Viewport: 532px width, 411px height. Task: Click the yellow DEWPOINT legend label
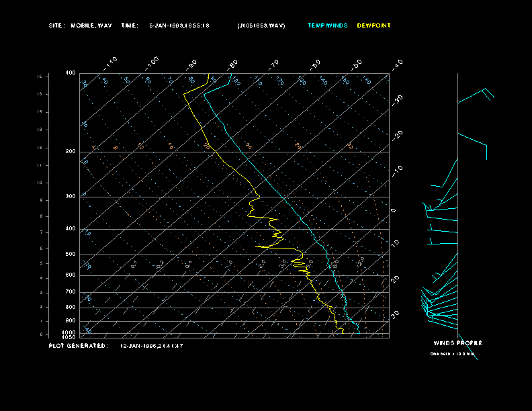tap(374, 26)
